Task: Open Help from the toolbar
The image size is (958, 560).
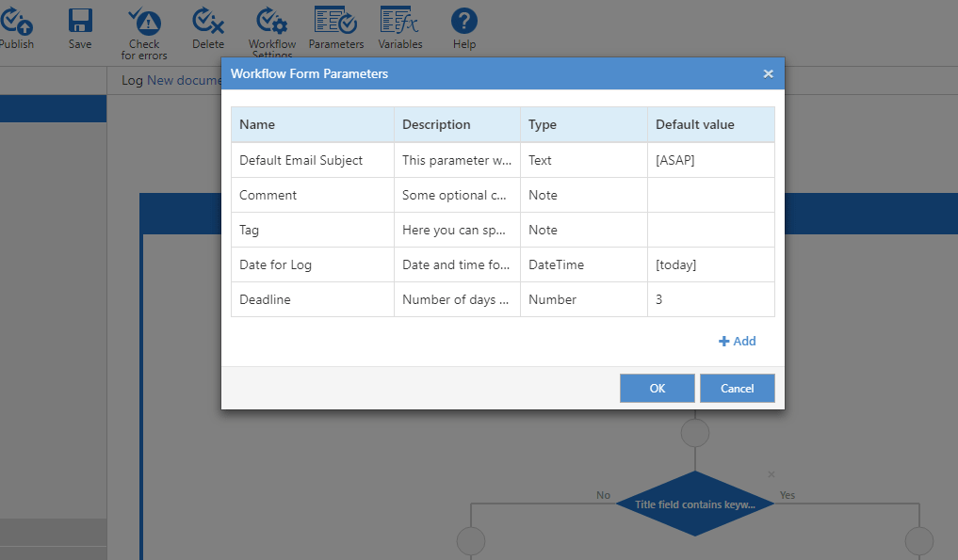Action: pos(464,22)
